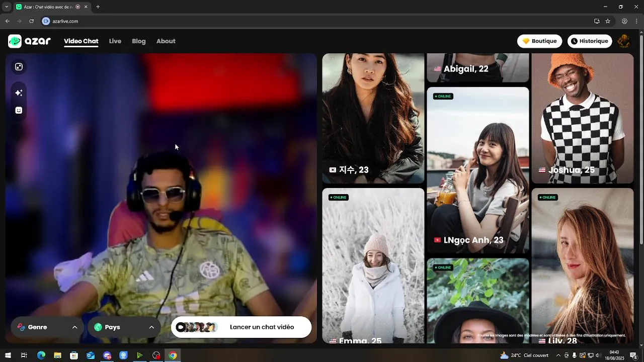Launch Microsoft Edge from taskbar
This screenshot has height=362, width=644.
(x=41, y=355)
